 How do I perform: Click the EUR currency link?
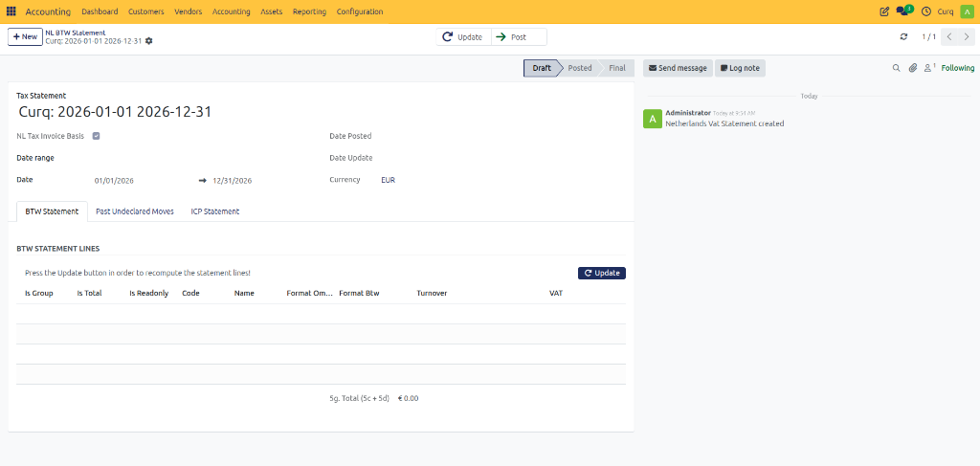(389, 180)
